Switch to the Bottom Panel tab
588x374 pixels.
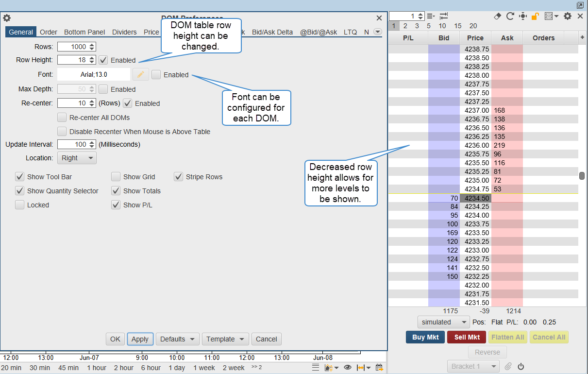tap(84, 32)
